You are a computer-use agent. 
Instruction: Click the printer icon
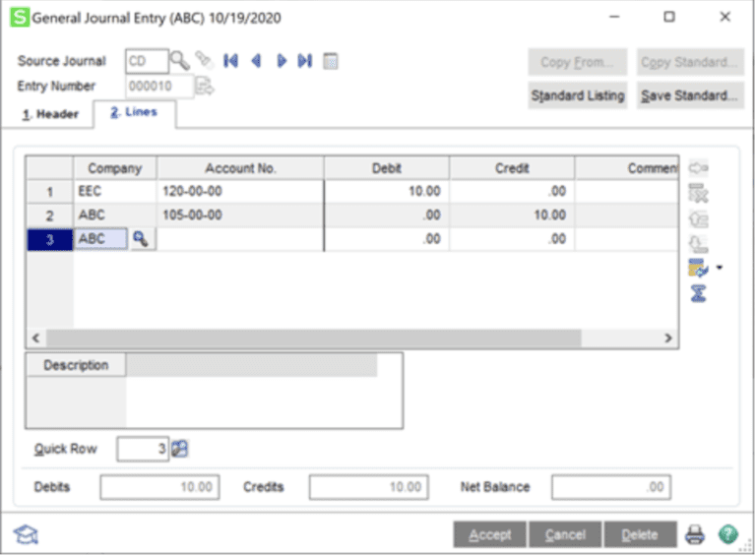(695, 534)
